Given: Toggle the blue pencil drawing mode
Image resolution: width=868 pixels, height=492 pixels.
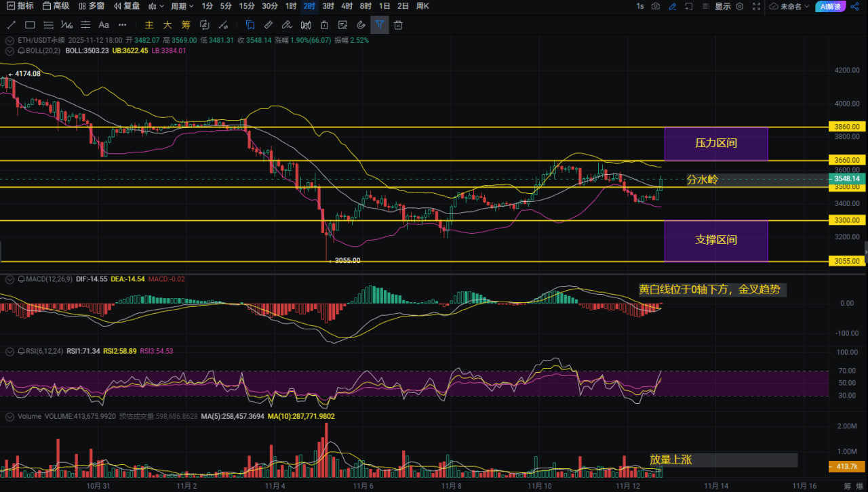Looking at the screenshot, I should (672, 6).
